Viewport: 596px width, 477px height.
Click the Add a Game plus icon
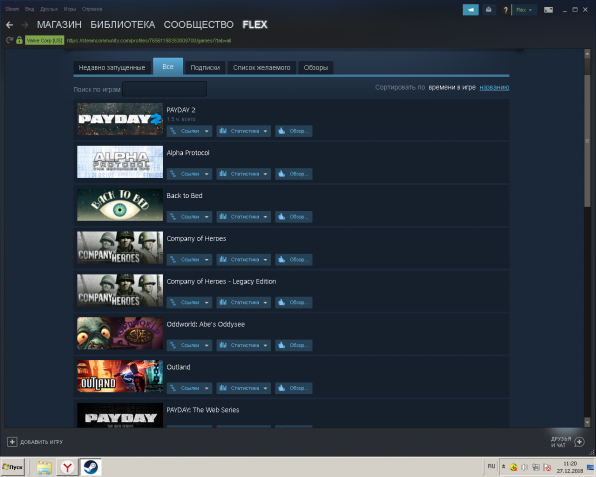(x=12, y=442)
